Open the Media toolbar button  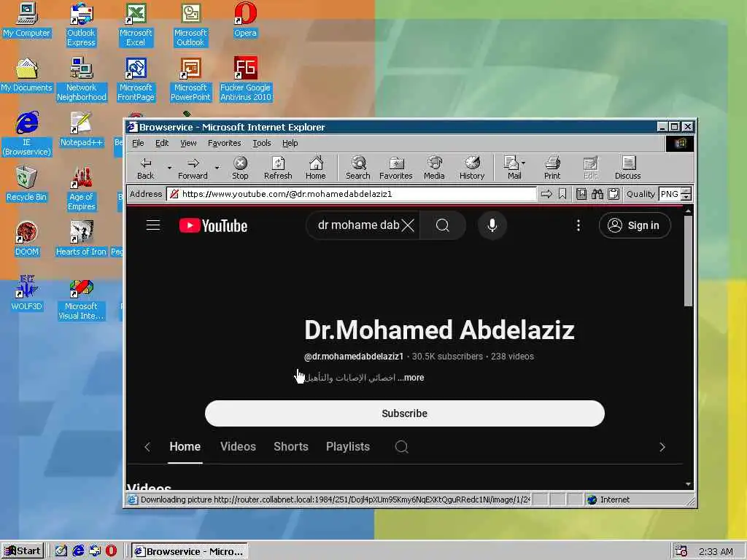[x=434, y=168]
